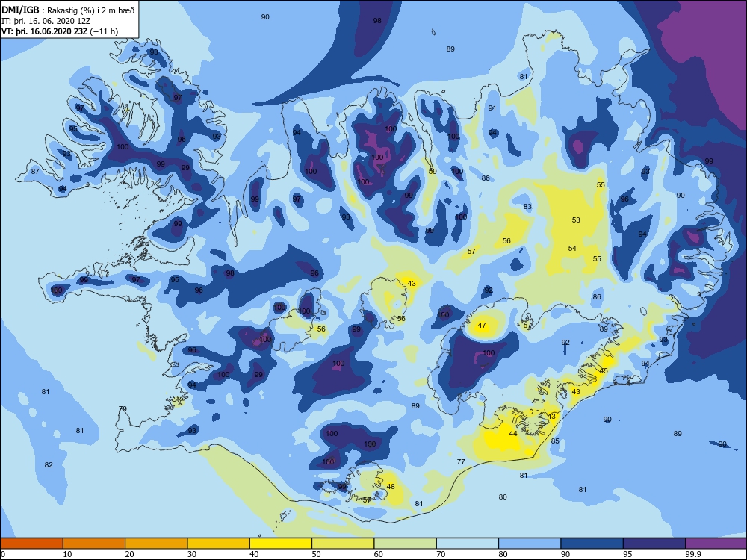Select the legend tick label 60
747x560 pixels.
coord(378,554)
